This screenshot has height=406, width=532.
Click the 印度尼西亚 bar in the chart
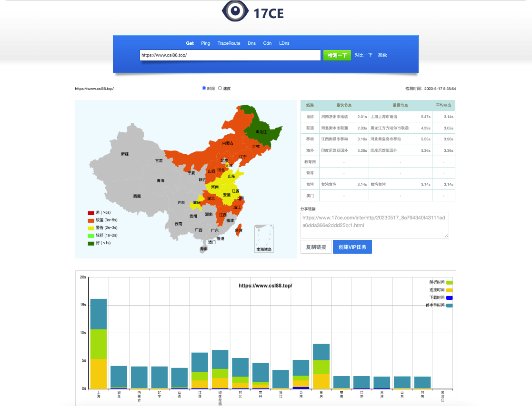[220, 369]
